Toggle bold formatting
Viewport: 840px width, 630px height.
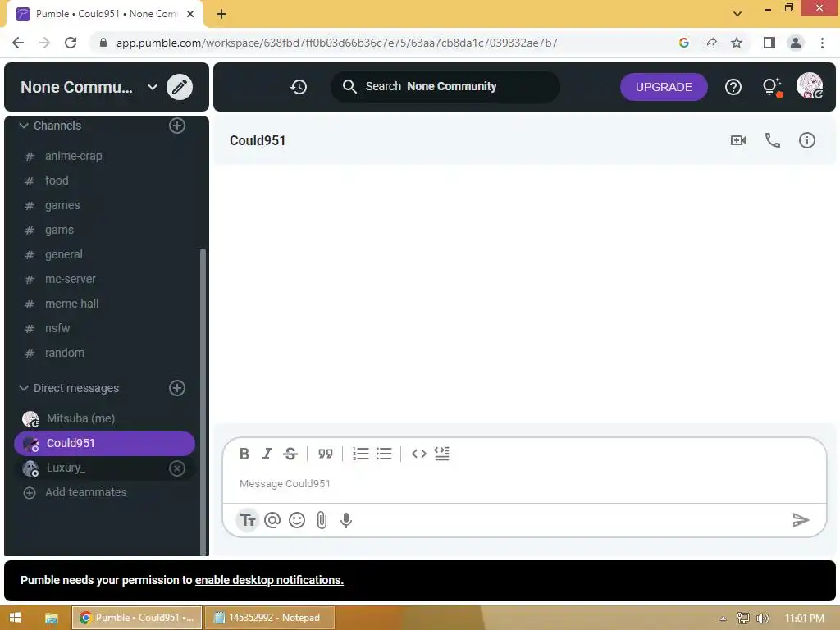point(244,454)
